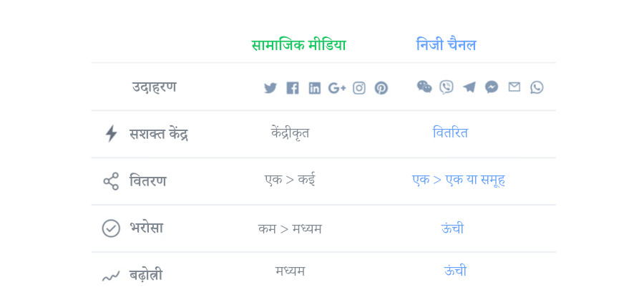Click the WeChat chat bubbles icon
This screenshot has height=300, width=644.
coord(424,87)
